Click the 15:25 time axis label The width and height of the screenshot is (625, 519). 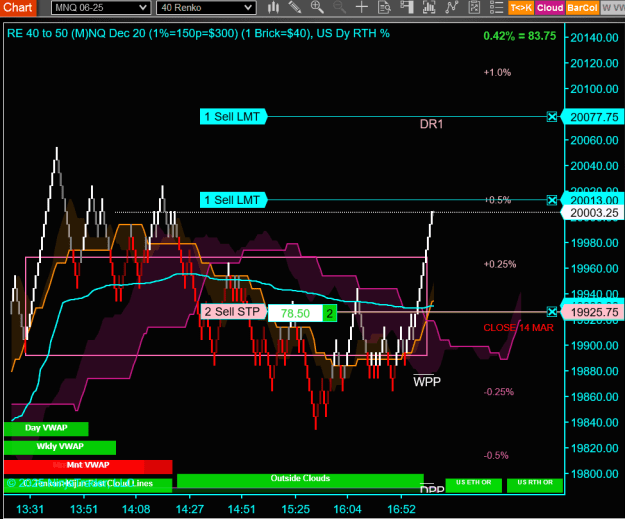point(295,509)
